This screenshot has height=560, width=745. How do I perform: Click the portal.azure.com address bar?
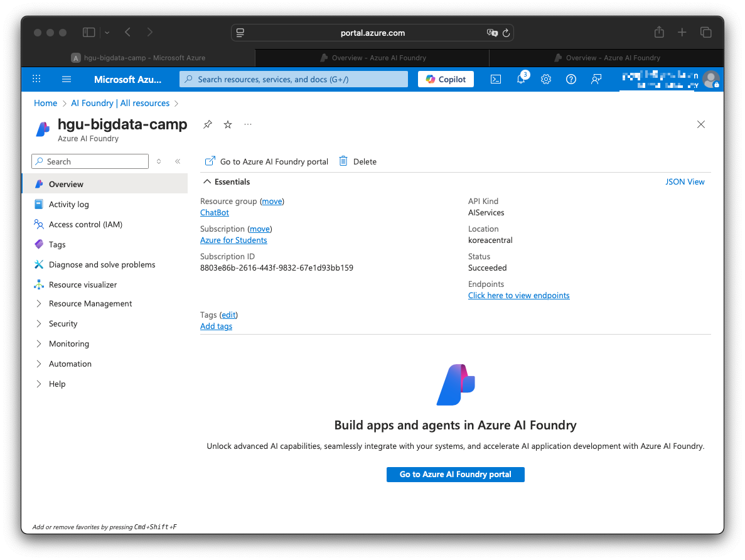(373, 33)
